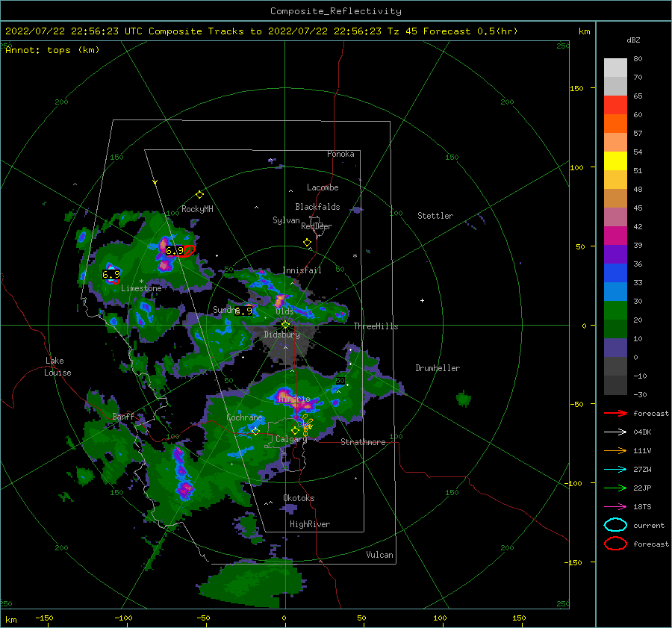Click the Innisfail map label

click(x=302, y=270)
